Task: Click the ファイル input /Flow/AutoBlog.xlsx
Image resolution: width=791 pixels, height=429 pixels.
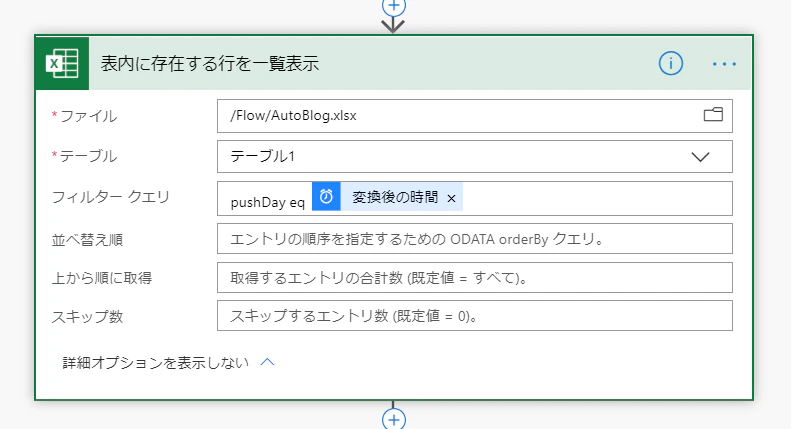Action: [x=475, y=116]
